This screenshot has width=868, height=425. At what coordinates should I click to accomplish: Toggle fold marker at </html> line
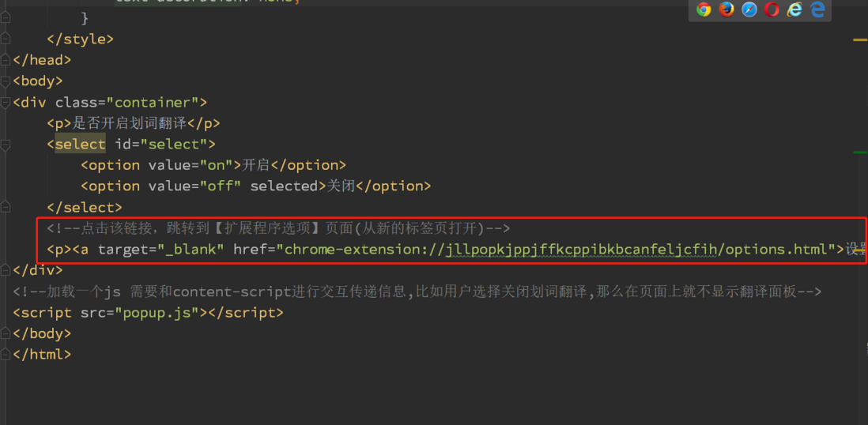point(5,355)
